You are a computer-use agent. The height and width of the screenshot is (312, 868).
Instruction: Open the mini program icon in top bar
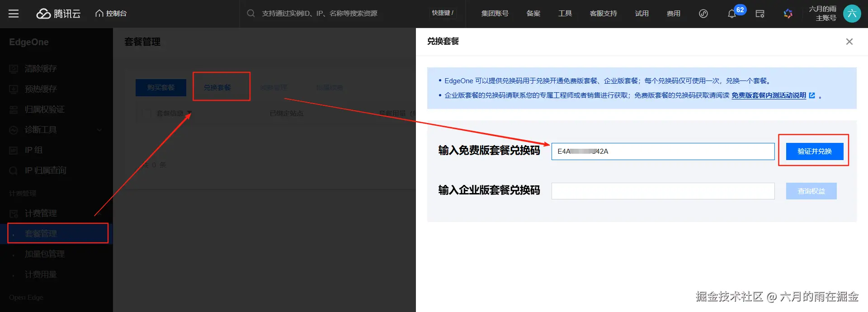[703, 14]
